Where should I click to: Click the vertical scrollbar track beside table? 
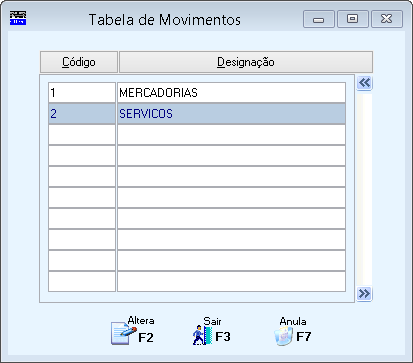pos(364,188)
